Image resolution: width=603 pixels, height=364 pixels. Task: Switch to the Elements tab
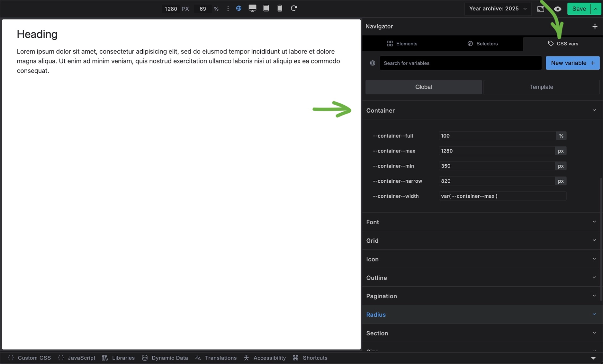[402, 43]
